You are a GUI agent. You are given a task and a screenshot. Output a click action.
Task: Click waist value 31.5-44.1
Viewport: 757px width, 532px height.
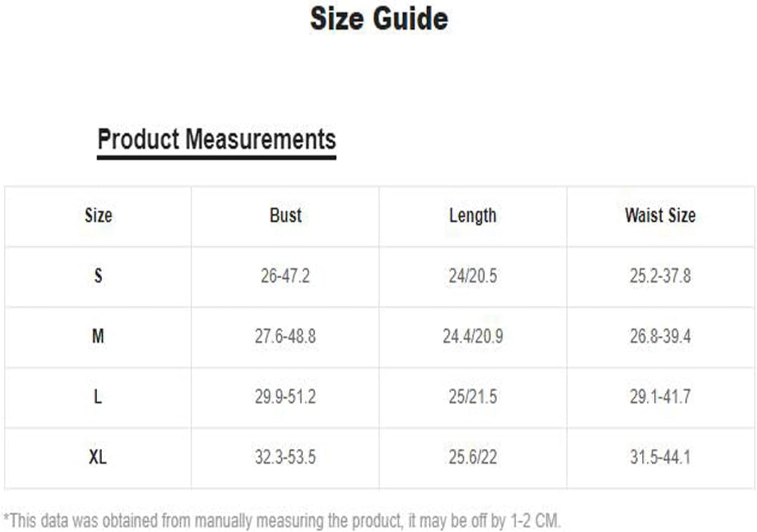coord(660,457)
